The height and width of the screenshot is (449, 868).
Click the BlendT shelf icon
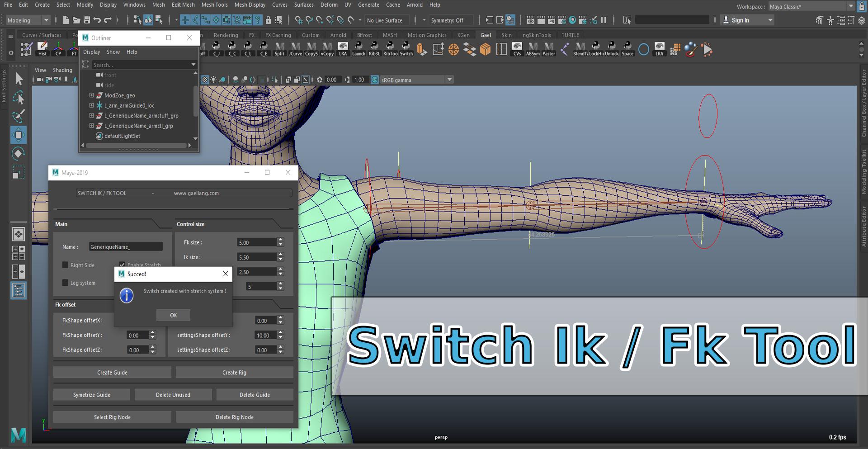(x=580, y=49)
